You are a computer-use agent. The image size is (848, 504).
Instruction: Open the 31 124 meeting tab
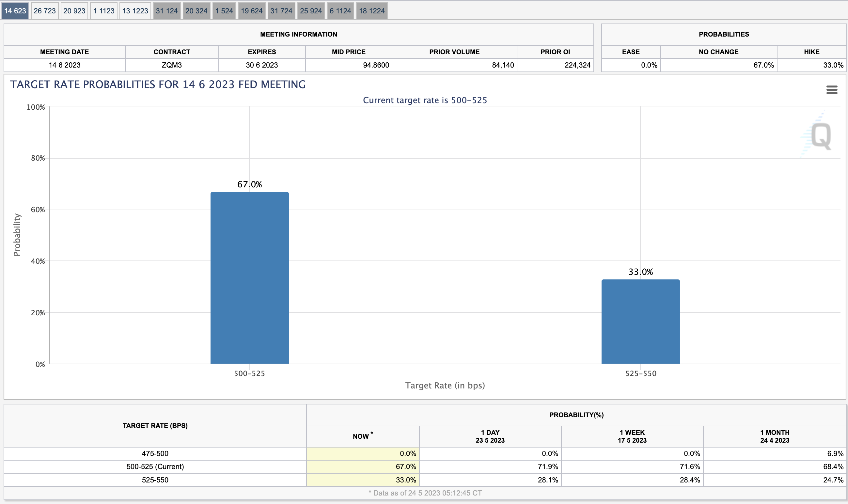pos(166,11)
